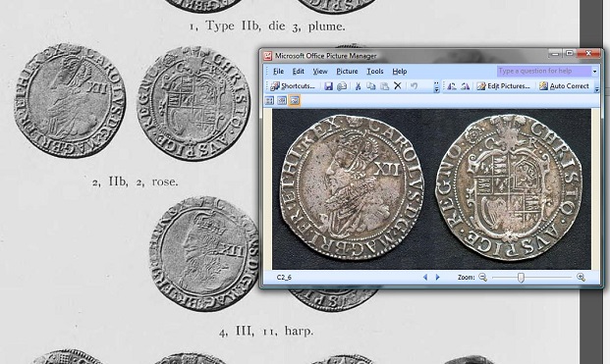
Task: Click the Paste icon in toolbar
Action: coord(384,86)
